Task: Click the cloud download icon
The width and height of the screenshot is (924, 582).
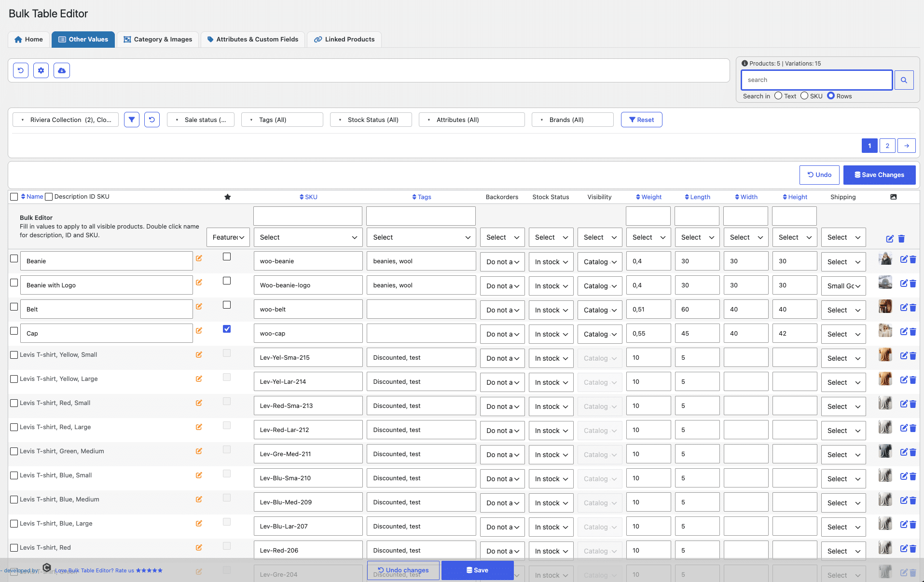Action: tap(62, 70)
